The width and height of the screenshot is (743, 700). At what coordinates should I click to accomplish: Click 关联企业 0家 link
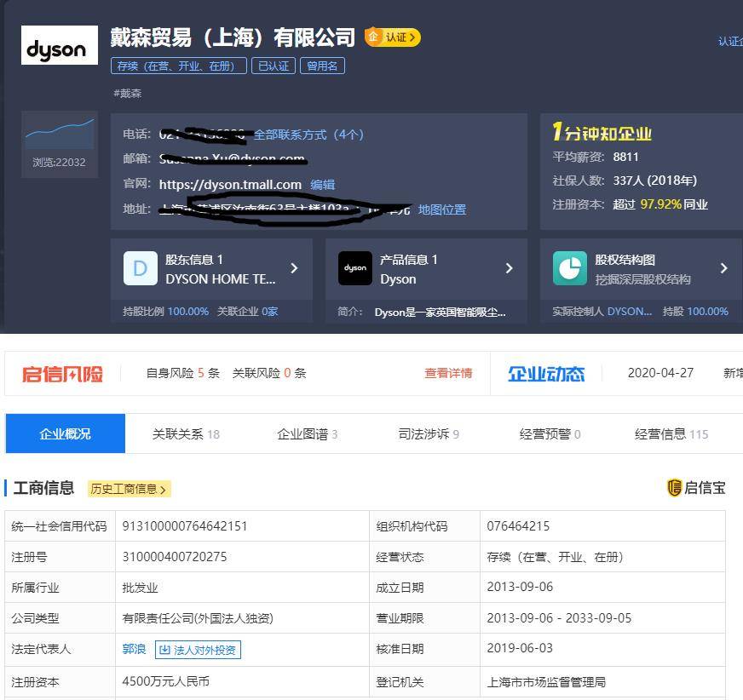tap(247, 311)
